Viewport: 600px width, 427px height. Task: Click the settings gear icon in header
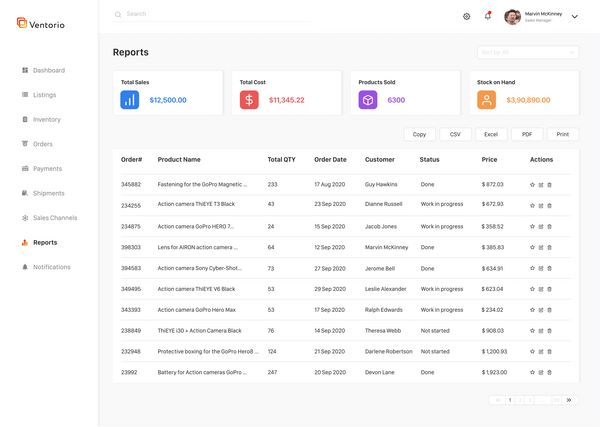pos(466,16)
